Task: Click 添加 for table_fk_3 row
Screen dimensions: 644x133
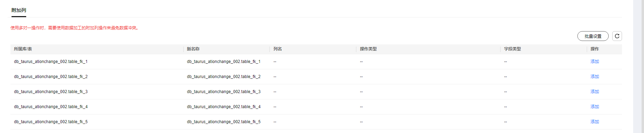Action: pos(594,92)
